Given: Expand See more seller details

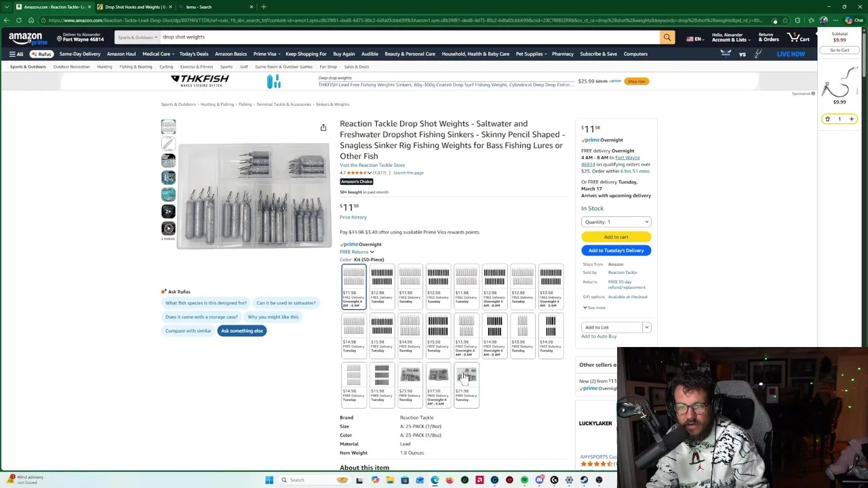Looking at the screenshot, I should click(x=594, y=308).
